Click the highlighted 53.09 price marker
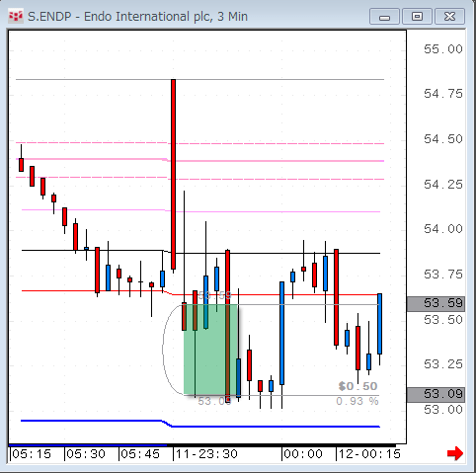Screen dimensions: 476x473 tap(436, 394)
